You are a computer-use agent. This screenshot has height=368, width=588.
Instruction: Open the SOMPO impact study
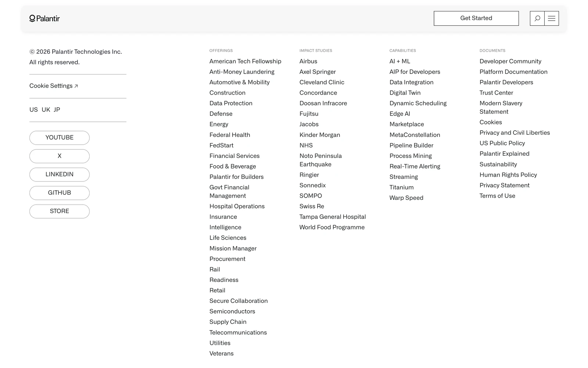pyautogui.click(x=311, y=196)
